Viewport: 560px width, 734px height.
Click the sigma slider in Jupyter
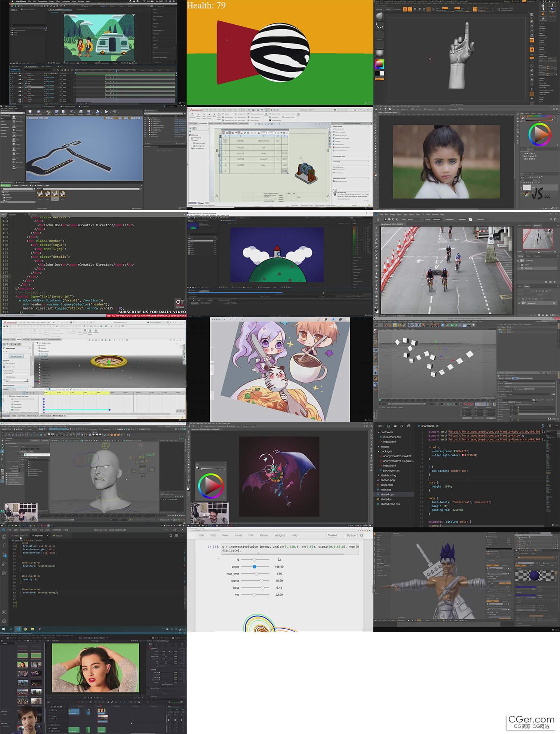pos(255,580)
